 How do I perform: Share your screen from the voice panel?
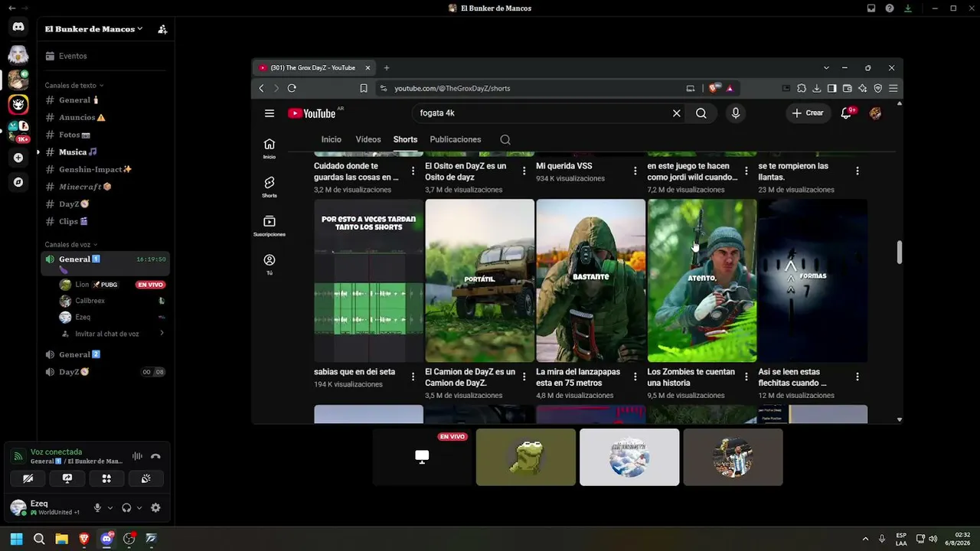(x=67, y=478)
